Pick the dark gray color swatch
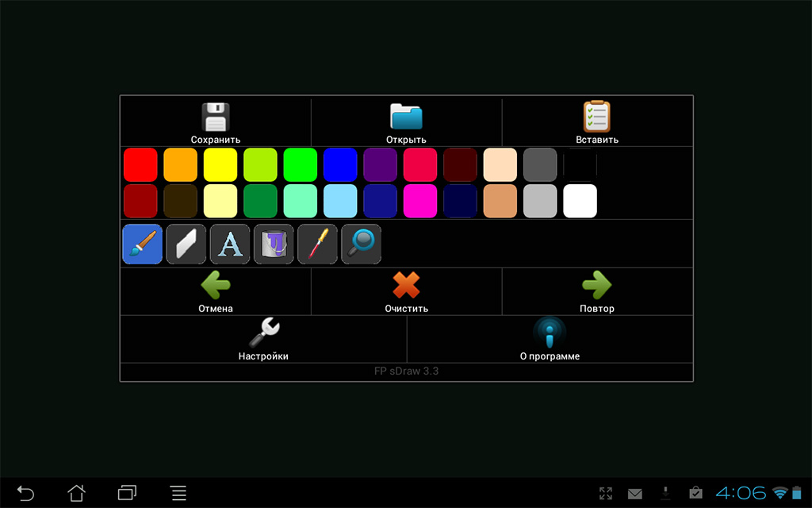 click(539, 165)
